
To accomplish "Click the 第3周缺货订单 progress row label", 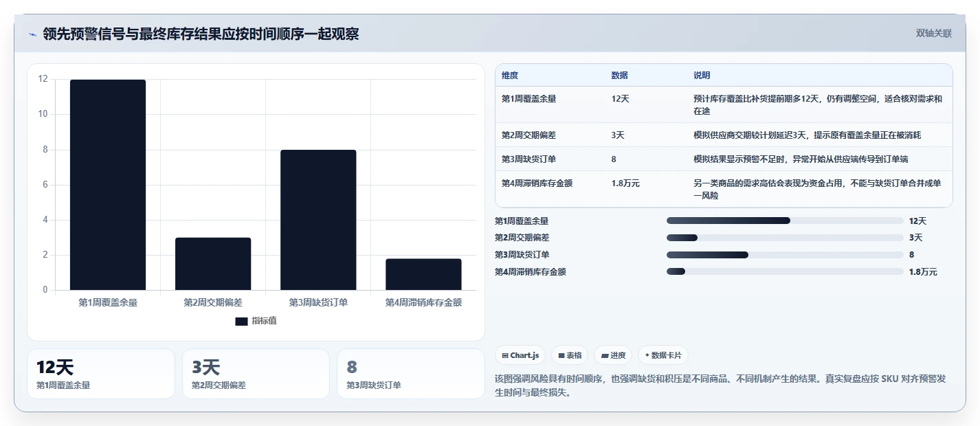I will pos(522,255).
